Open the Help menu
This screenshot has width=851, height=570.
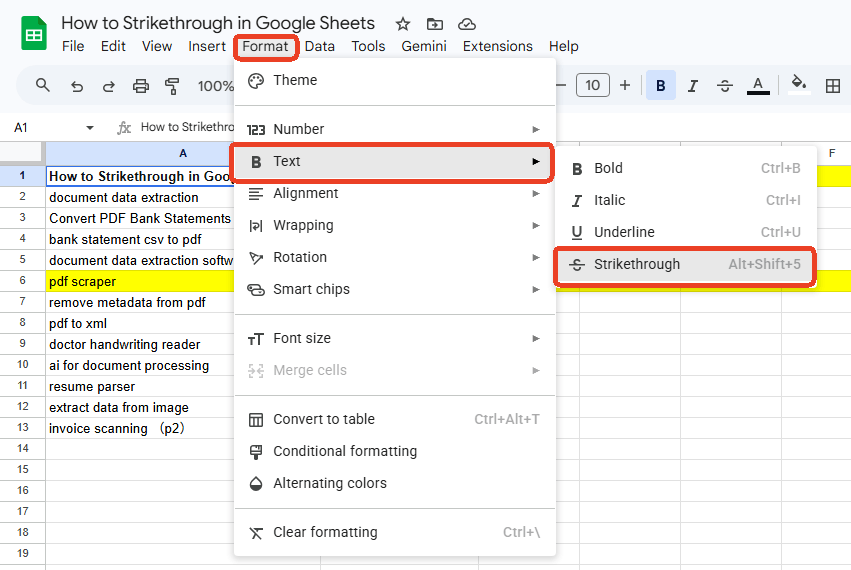[563, 46]
